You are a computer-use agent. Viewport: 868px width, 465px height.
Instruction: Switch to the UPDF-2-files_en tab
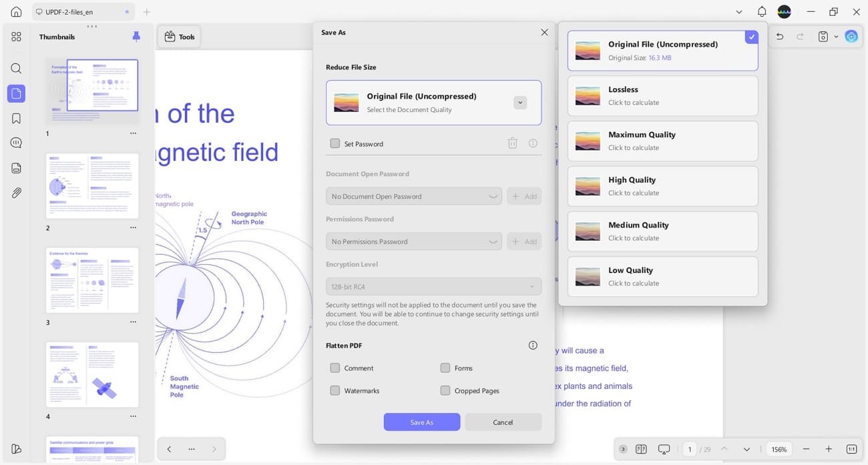click(x=69, y=11)
